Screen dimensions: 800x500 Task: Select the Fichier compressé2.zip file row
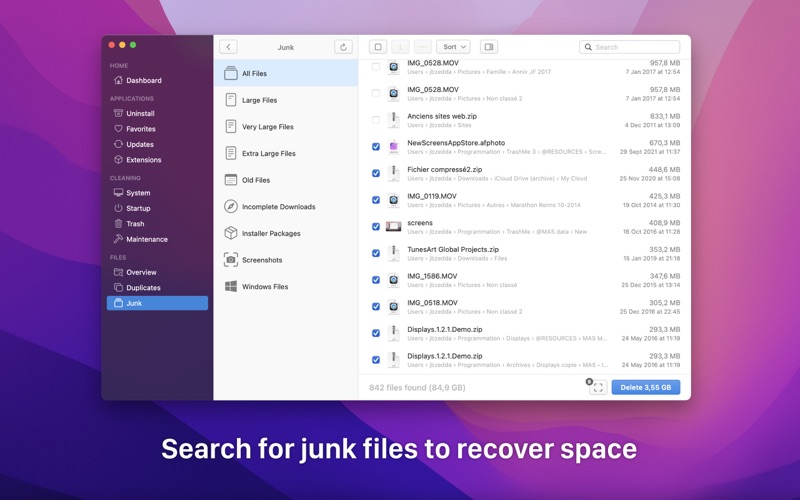(520, 173)
